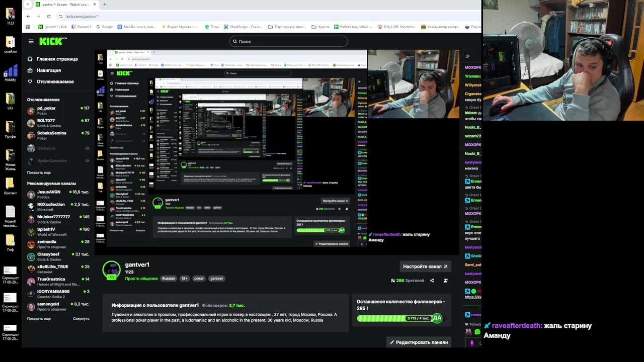Open the apps grid in bookmarks bar
The height and width of the screenshot is (362, 644).
click(x=28, y=27)
